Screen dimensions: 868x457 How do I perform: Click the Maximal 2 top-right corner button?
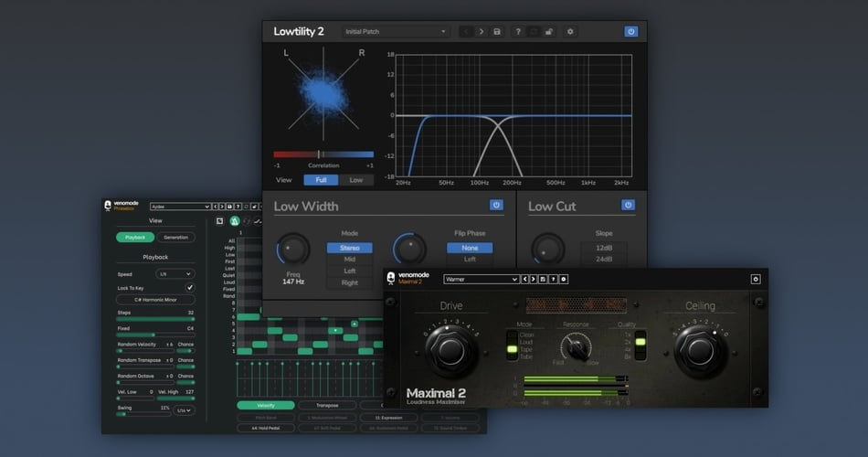[756, 279]
